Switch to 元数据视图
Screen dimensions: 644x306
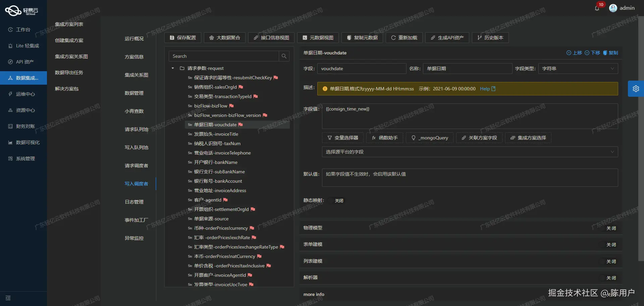(318, 38)
